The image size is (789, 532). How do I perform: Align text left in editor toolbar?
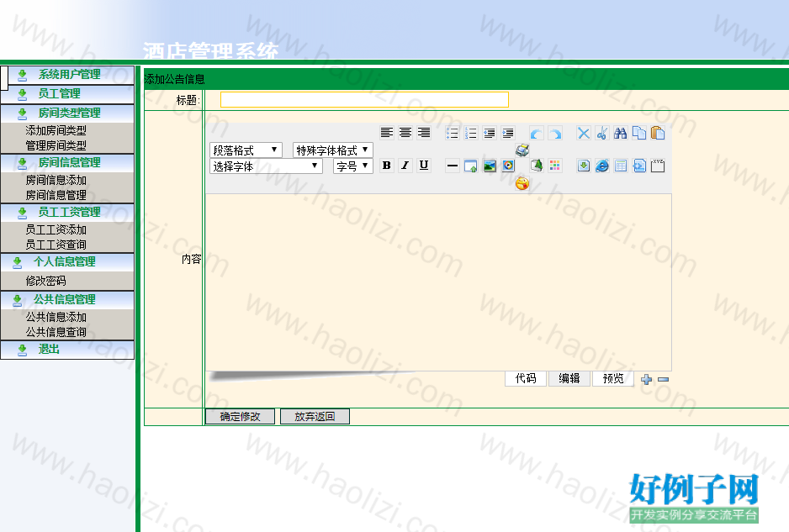point(386,133)
